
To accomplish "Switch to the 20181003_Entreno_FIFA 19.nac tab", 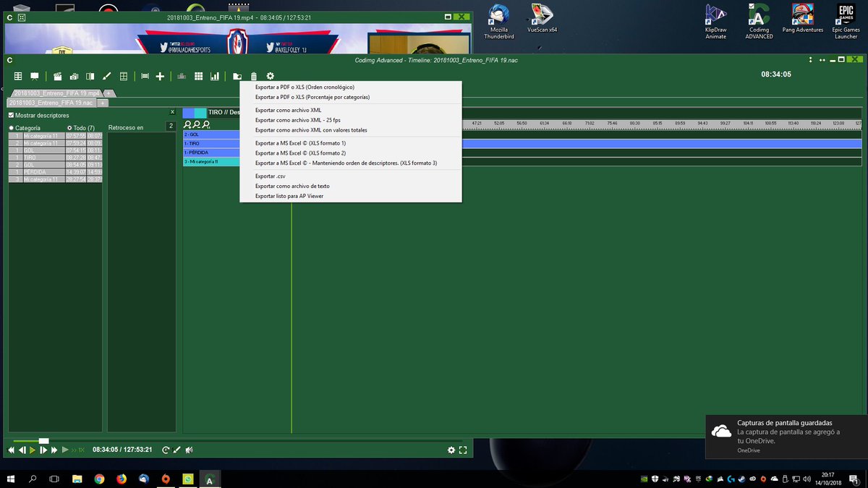I will (x=53, y=103).
